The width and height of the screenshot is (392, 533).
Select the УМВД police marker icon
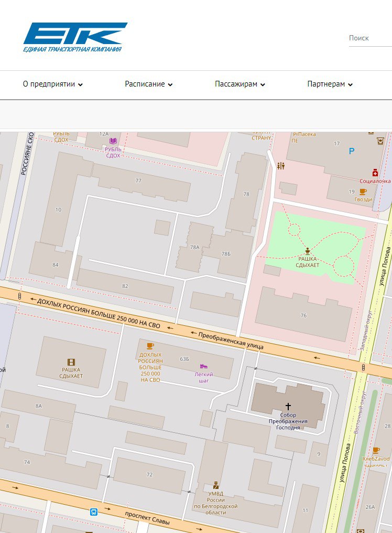[215, 485]
